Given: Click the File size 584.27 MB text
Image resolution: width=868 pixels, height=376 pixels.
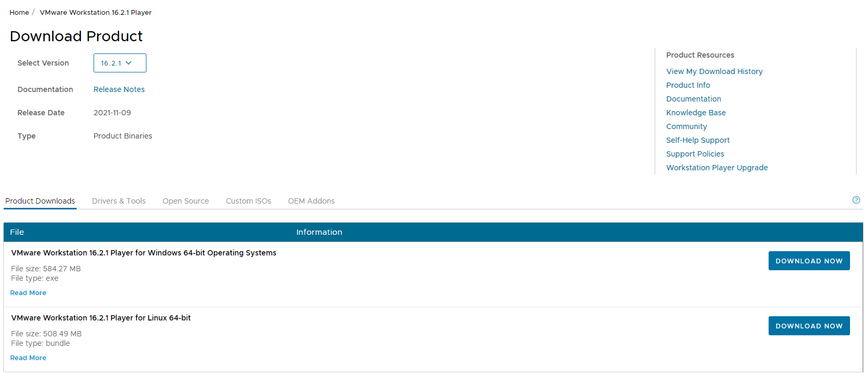Looking at the screenshot, I should click(x=46, y=269).
